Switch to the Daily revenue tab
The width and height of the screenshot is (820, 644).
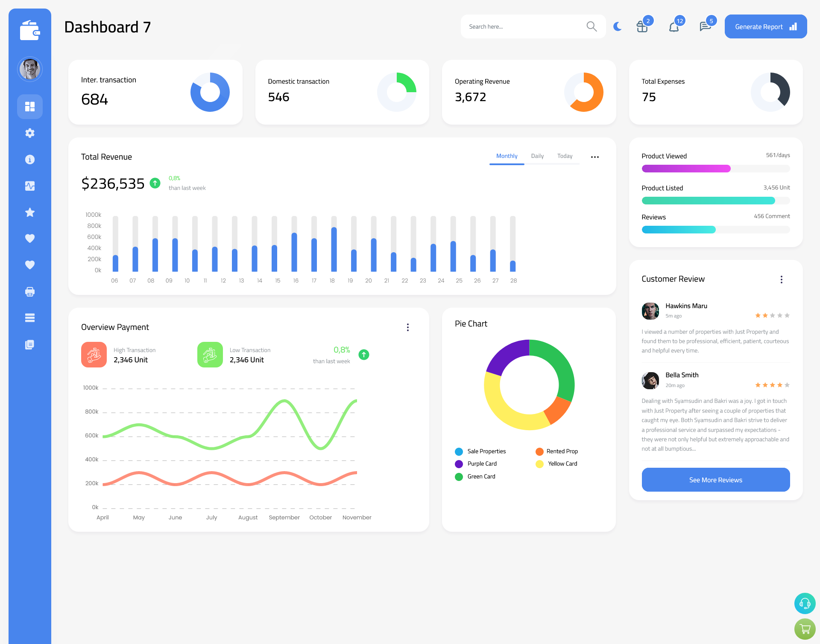tap(537, 156)
